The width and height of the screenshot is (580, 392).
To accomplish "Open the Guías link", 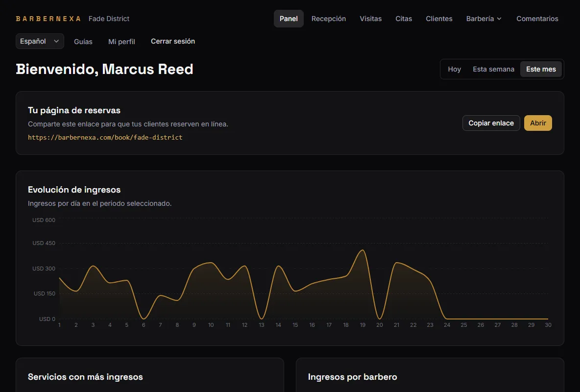I will 83,42.
